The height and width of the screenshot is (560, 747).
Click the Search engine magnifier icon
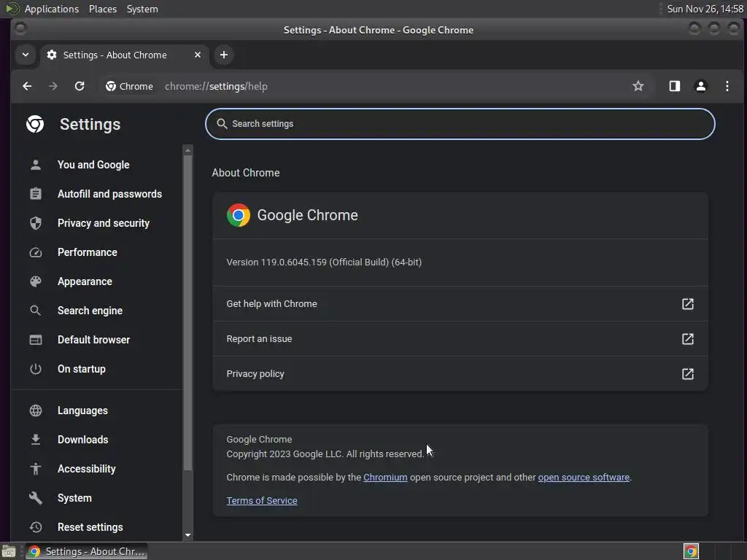pos(36,311)
